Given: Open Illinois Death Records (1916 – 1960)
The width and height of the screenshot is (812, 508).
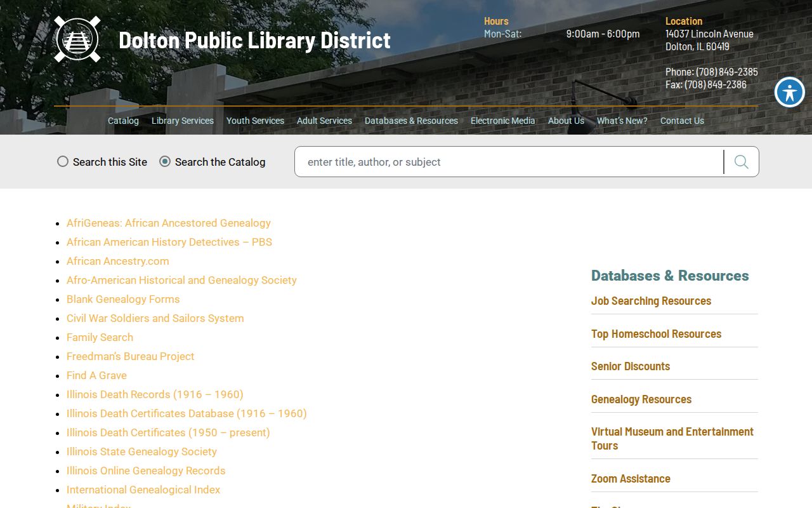Looking at the screenshot, I should tap(155, 394).
